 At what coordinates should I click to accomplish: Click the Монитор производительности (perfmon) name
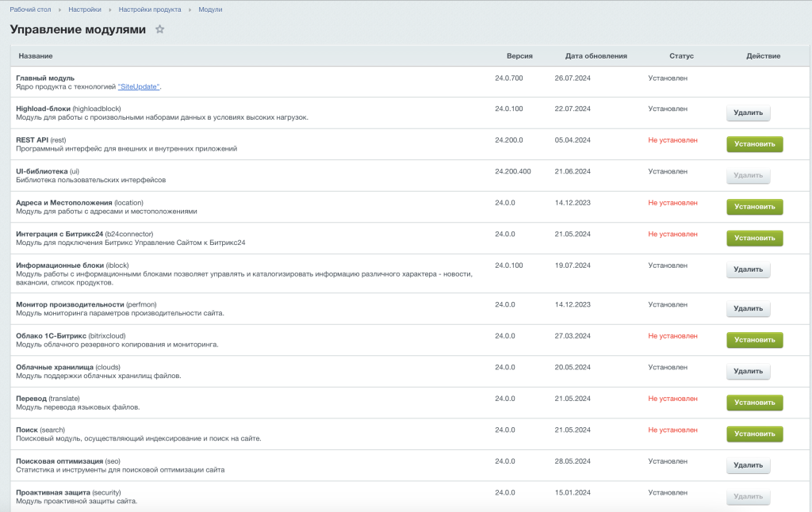pos(86,304)
